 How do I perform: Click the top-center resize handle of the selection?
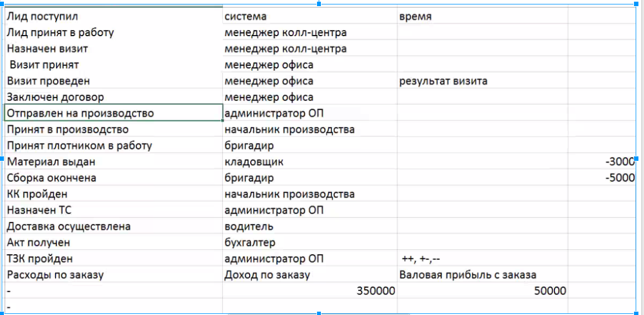[x=319, y=4]
